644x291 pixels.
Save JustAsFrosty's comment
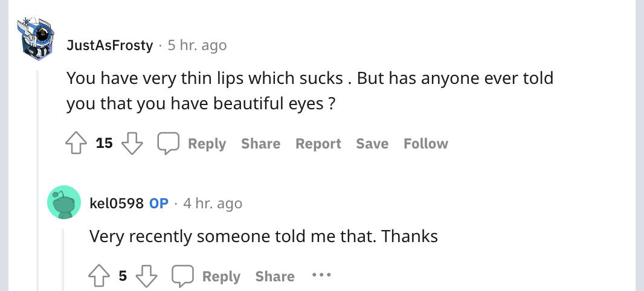[x=372, y=144]
